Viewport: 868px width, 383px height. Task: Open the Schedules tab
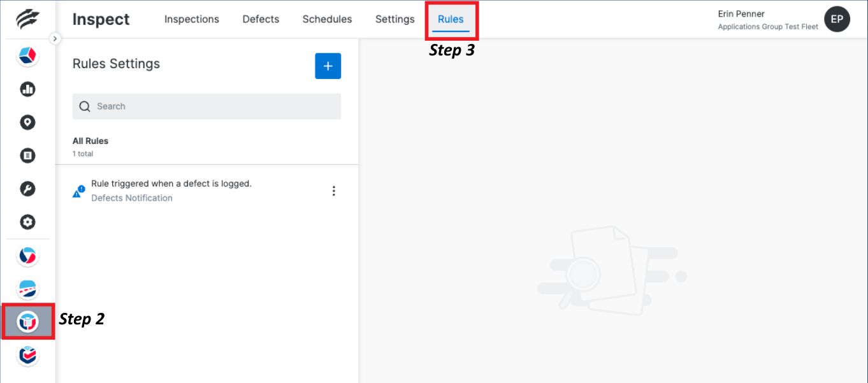coord(327,19)
